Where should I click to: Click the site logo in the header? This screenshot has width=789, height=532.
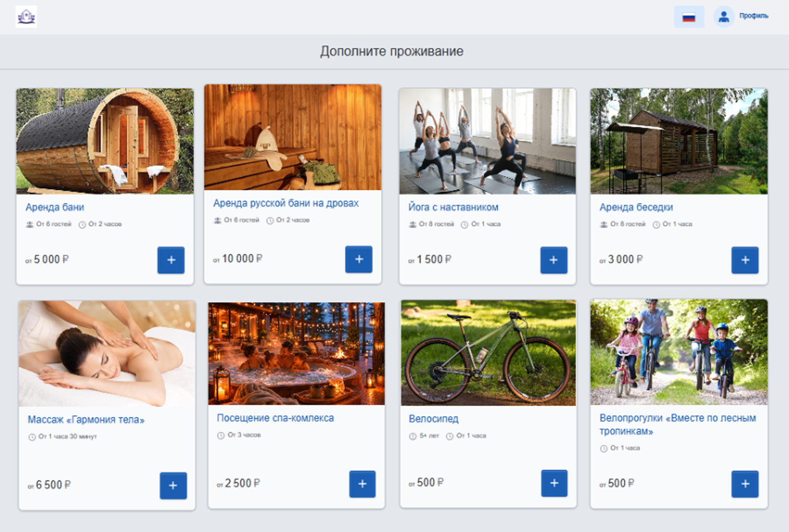coord(26,17)
